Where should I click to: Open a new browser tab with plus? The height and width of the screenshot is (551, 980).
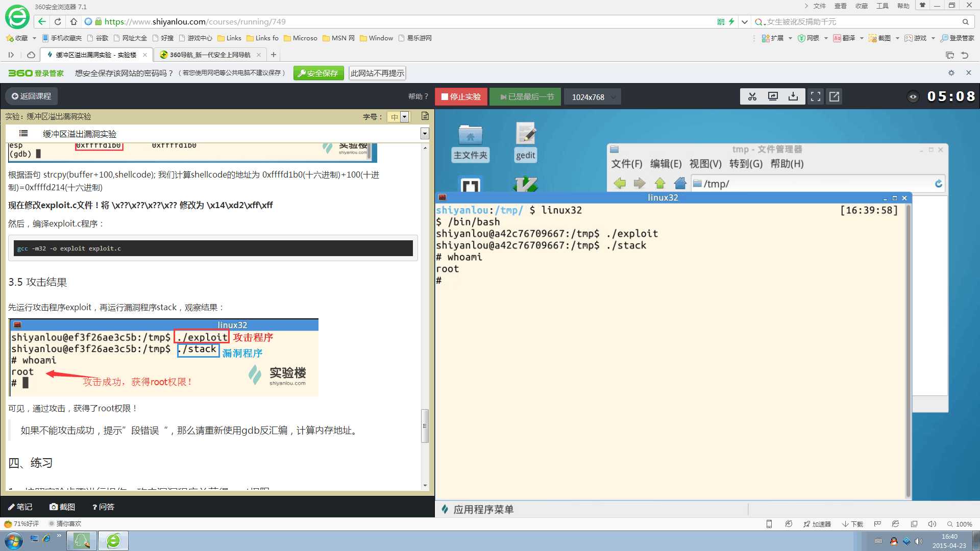coord(274,55)
